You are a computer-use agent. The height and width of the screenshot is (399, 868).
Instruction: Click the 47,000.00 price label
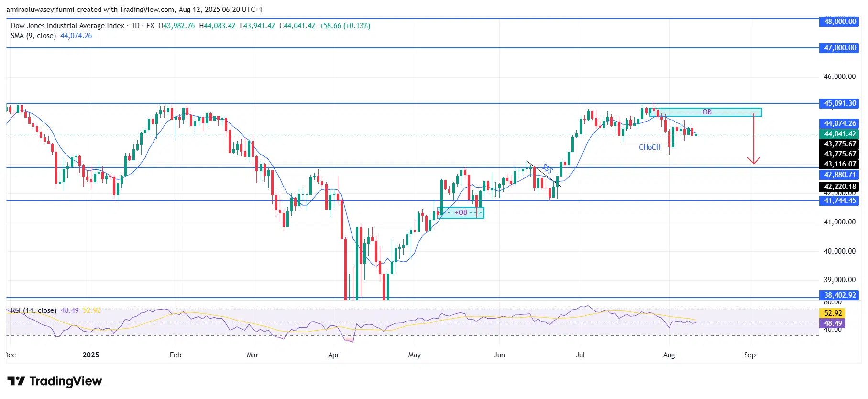click(x=839, y=48)
